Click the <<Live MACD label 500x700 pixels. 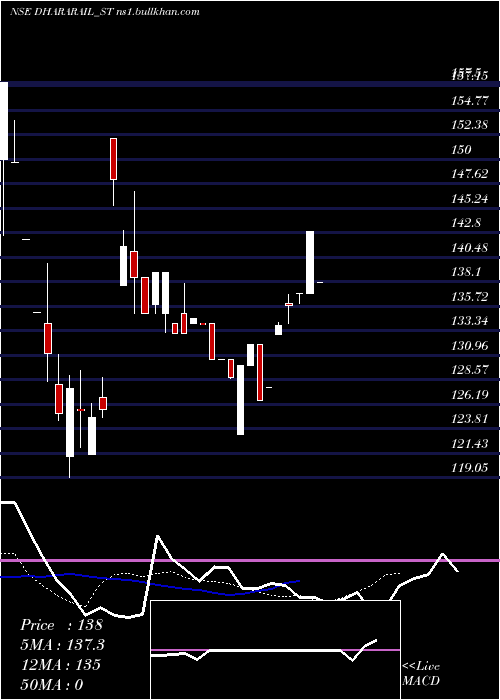coord(421,674)
